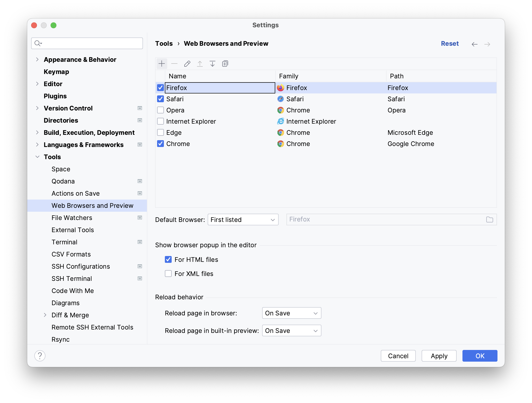
Task: Enable the Edge browser checkbox
Action: pyautogui.click(x=160, y=132)
